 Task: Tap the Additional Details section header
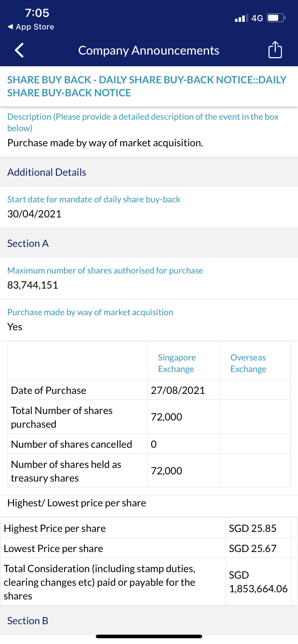coord(47,172)
